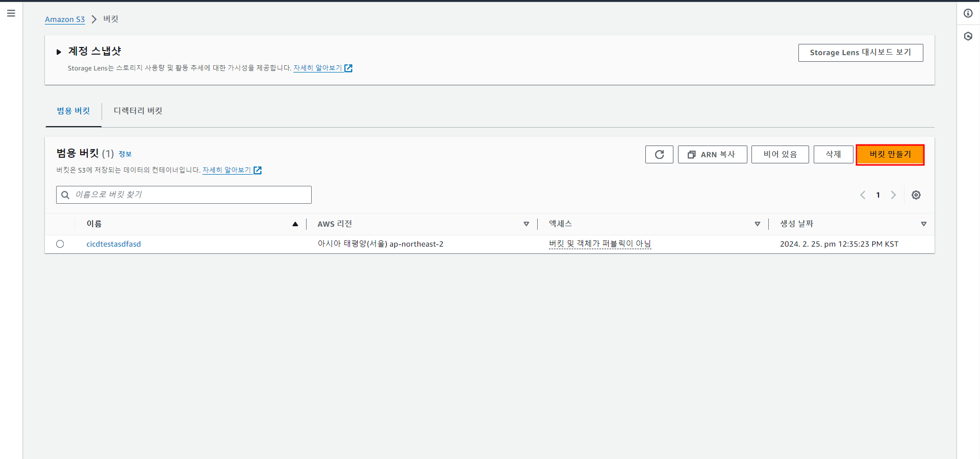
Task: Open cicdtestasdfasd bucket link
Action: 114,244
